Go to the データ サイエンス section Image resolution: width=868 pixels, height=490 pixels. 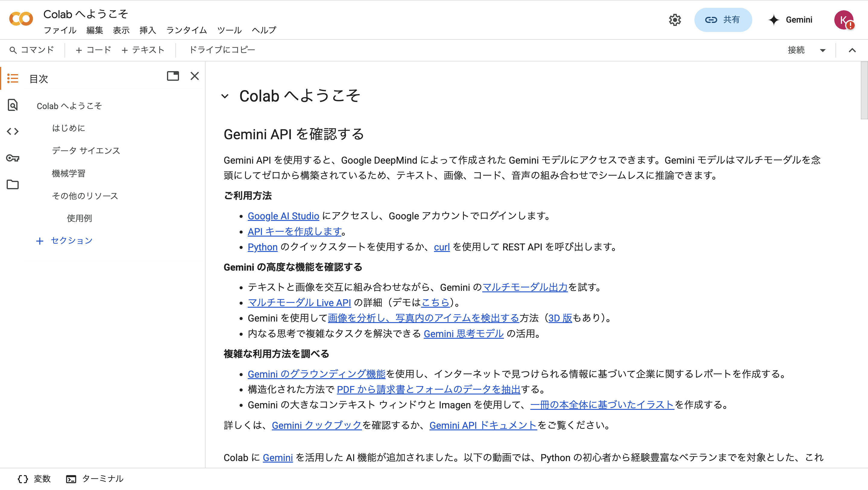point(86,151)
